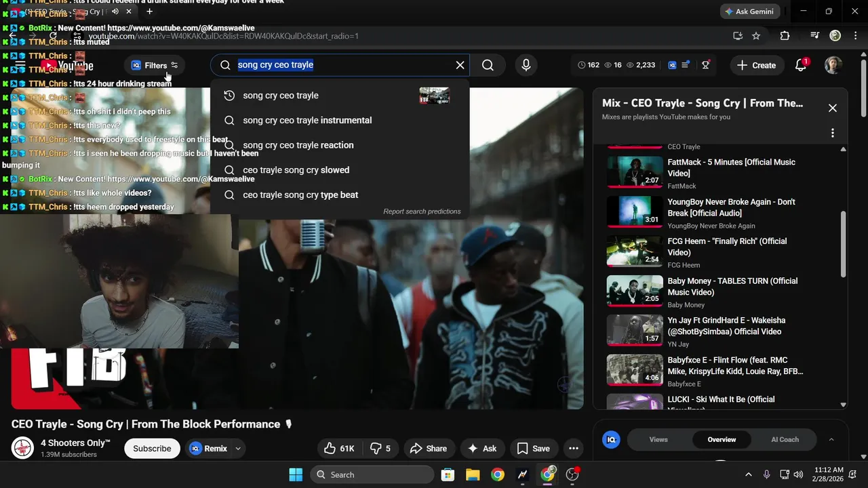Click the Create button
The width and height of the screenshot is (868, 488).
tap(756, 65)
